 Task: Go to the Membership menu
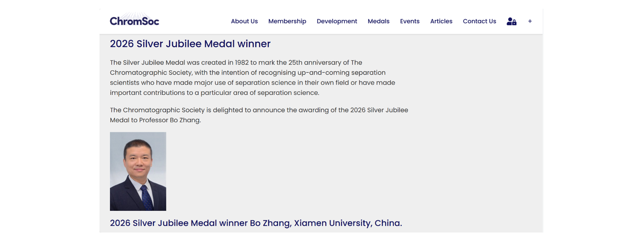point(287,21)
